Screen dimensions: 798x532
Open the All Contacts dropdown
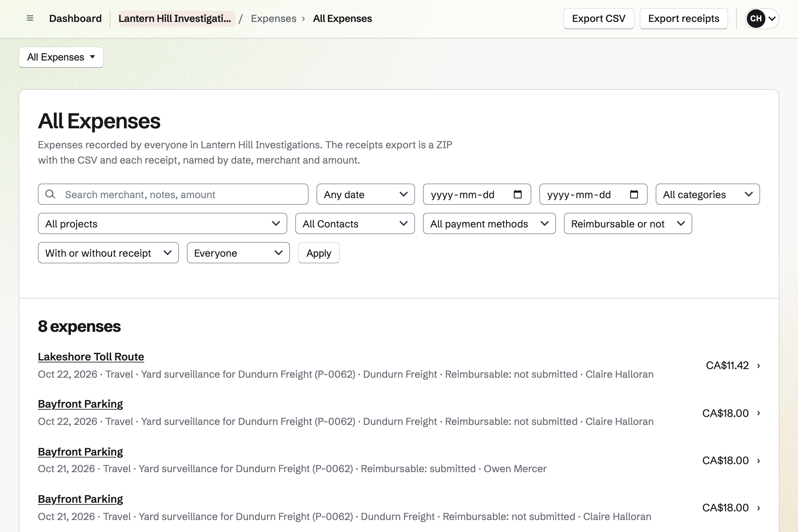click(355, 223)
